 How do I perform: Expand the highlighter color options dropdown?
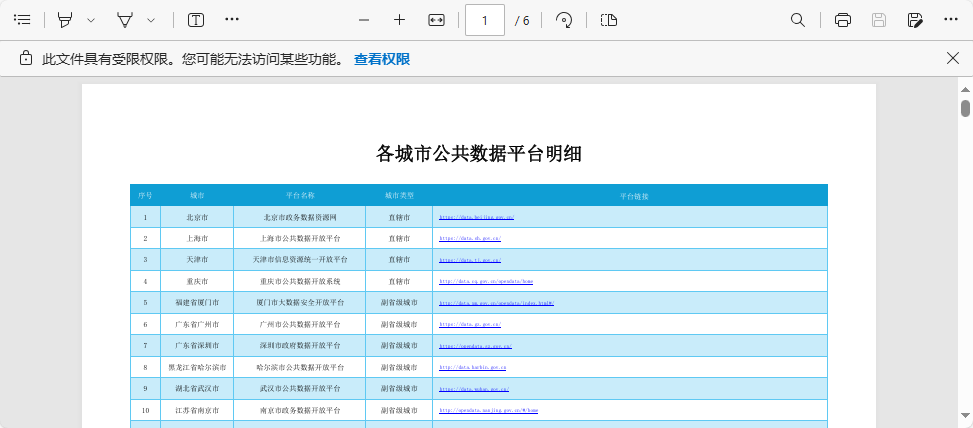coord(91,20)
